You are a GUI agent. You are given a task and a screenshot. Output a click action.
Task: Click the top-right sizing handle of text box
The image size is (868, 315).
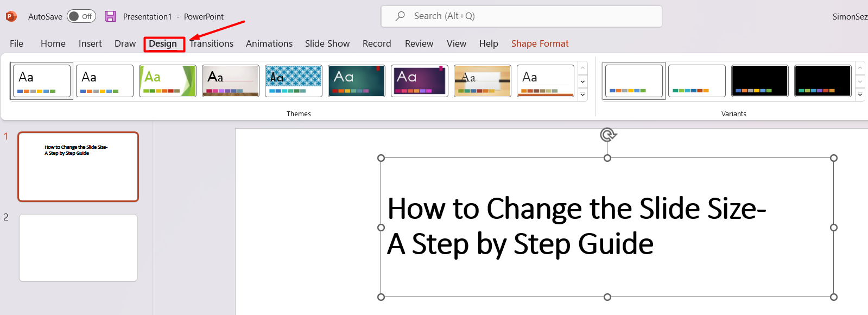click(834, 158)
